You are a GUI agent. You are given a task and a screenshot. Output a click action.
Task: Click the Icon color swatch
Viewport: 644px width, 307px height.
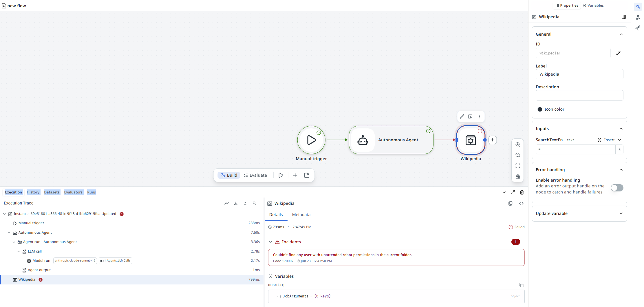tap(540, 109)
